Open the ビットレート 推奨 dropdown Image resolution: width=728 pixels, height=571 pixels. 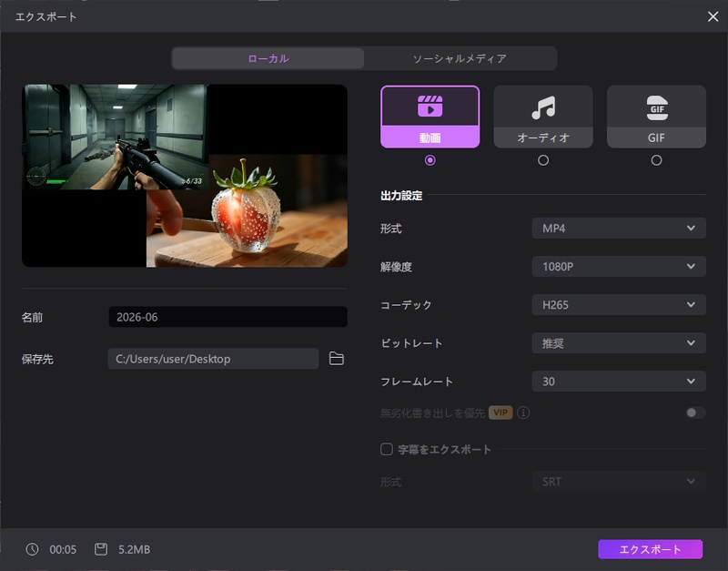pos(619,343)
